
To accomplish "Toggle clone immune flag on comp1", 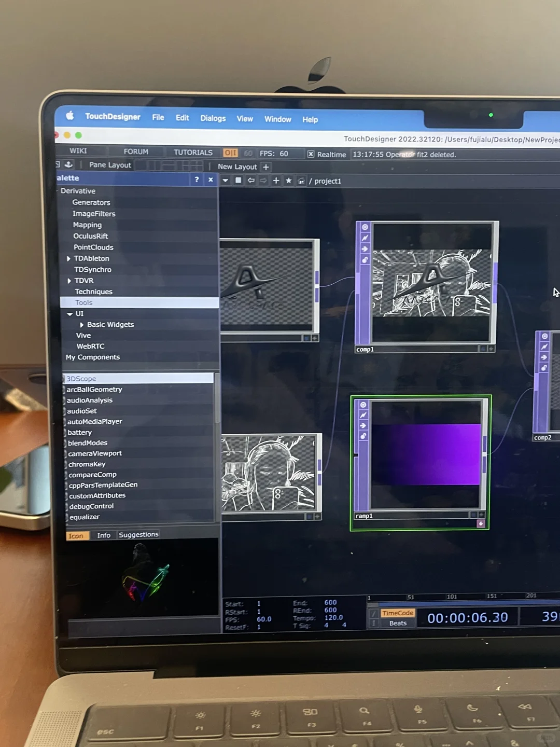I will [x=365, y=238].
